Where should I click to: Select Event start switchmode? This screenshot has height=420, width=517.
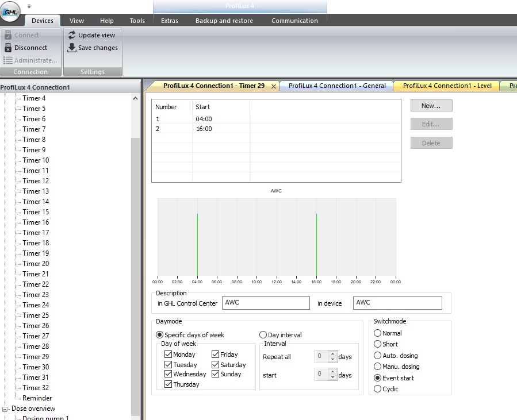click(x=377, y=378)
